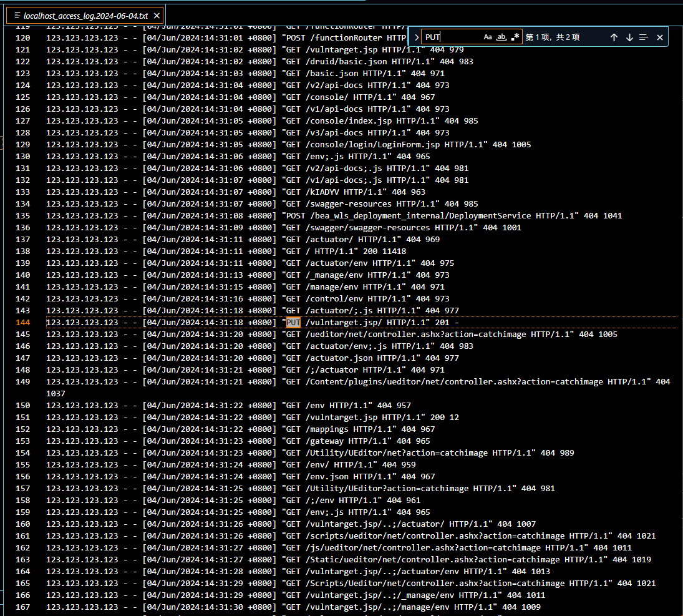Click line number 144 in the gutter
This screenshot has height=616, width=683.
point(22,323)
